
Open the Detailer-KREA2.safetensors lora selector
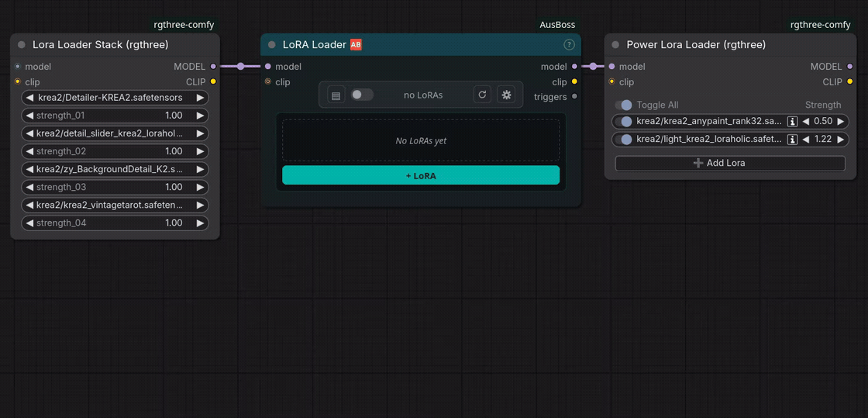(115, 98)
